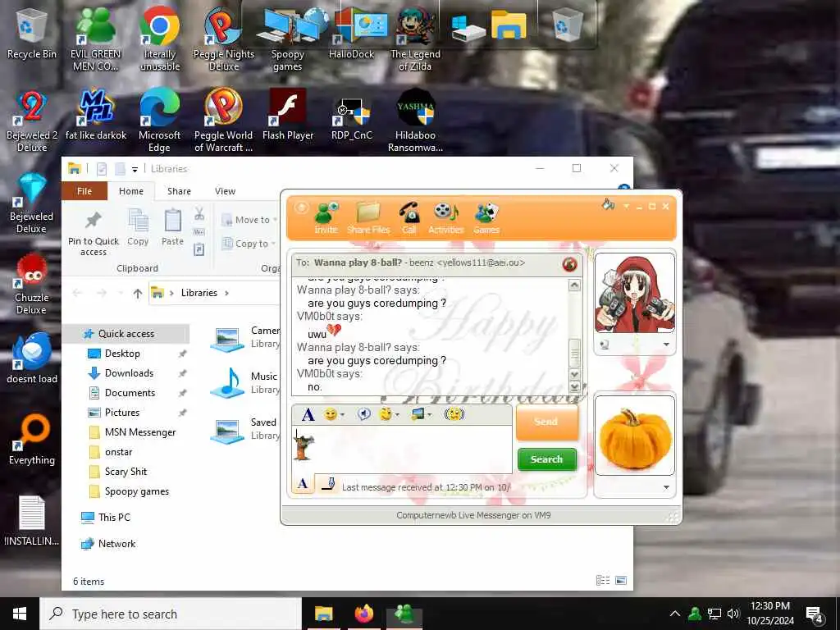Viewport: 840px width, 630px height.
Task: Click webcam icon below contact's picture
Action: click(x=605, y=345)
